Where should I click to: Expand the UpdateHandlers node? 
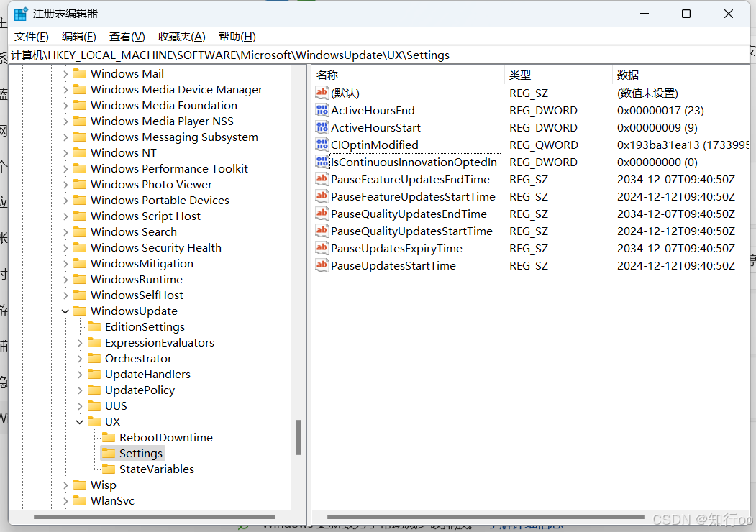[80, 375]
